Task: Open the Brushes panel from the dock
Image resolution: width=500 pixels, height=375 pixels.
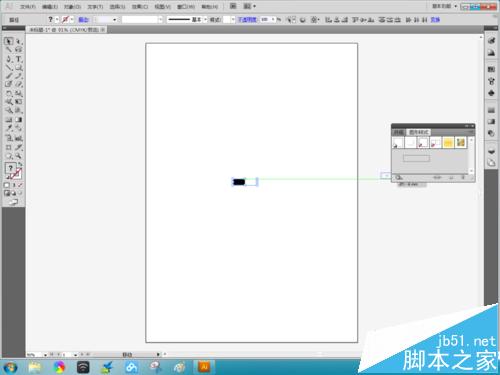Action: pyautogui.click(x=491, y=81)
